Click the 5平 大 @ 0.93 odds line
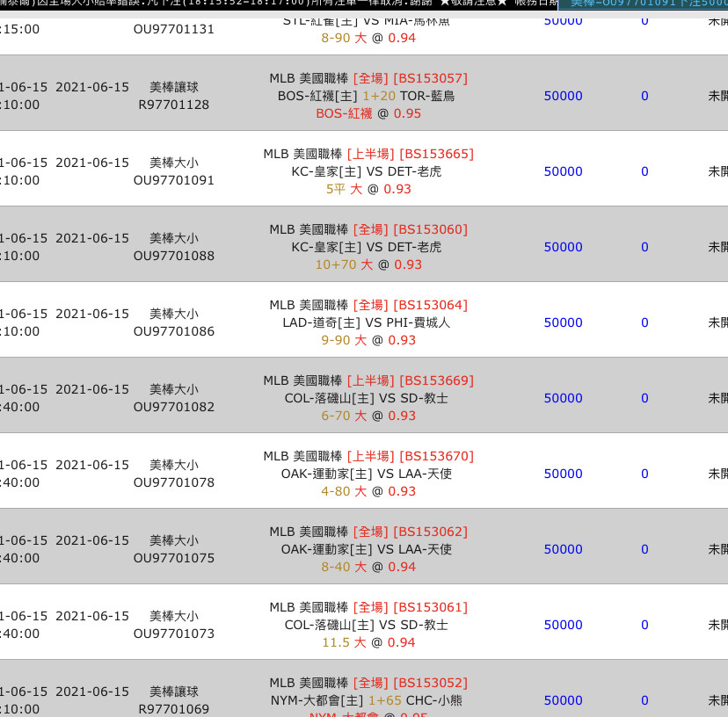The height and width of the screenshot is (717, 728). coord(368,189)
